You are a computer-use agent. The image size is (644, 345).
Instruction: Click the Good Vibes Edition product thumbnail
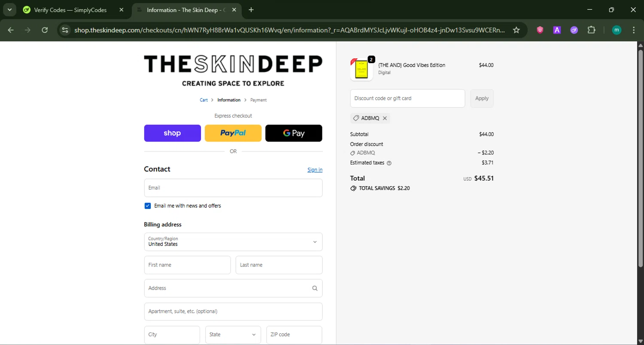[x=361, y=70]
